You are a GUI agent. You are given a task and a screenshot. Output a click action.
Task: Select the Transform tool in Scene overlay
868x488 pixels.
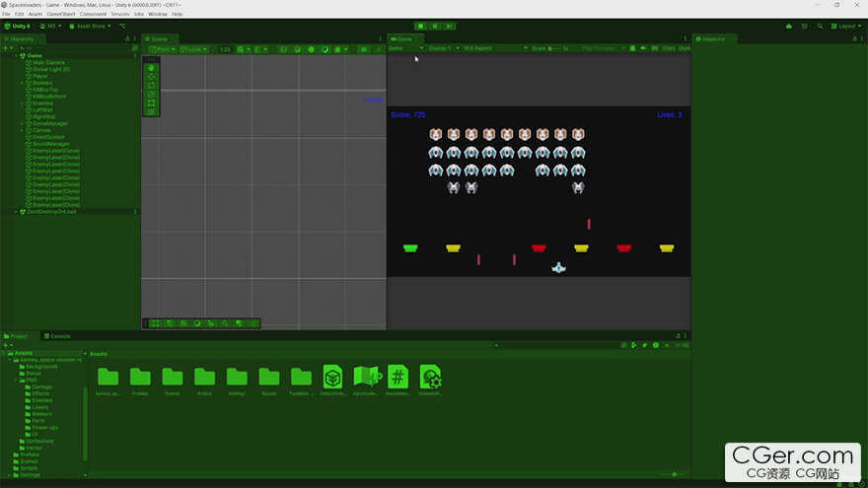(151, 111)
